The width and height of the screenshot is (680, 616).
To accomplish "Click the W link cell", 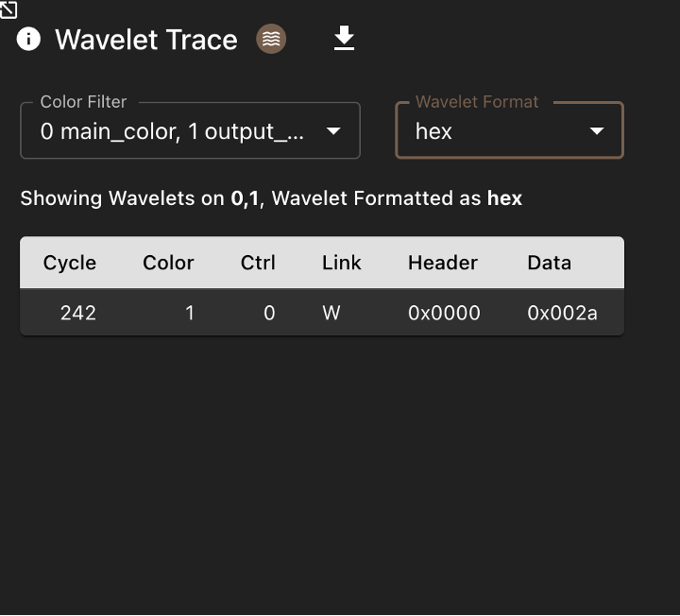I will pyautogui.click(x=331, y=313).
